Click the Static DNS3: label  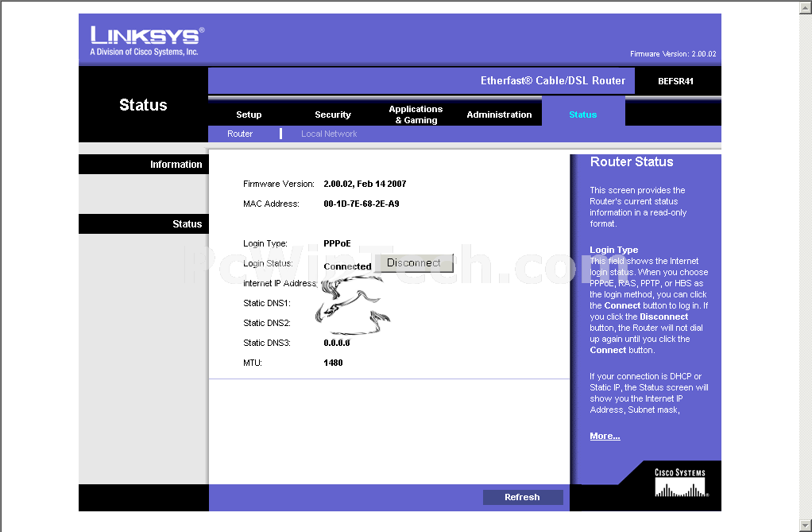point(267,344)
